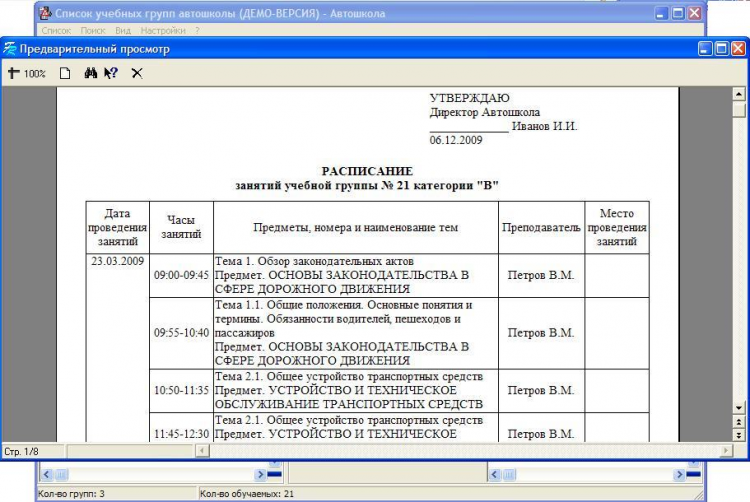The width and height of the screenshot is (750, 502).
Task: Click the Тема 1. Обзор законодательных актов cell
Action: click(355, 275)
